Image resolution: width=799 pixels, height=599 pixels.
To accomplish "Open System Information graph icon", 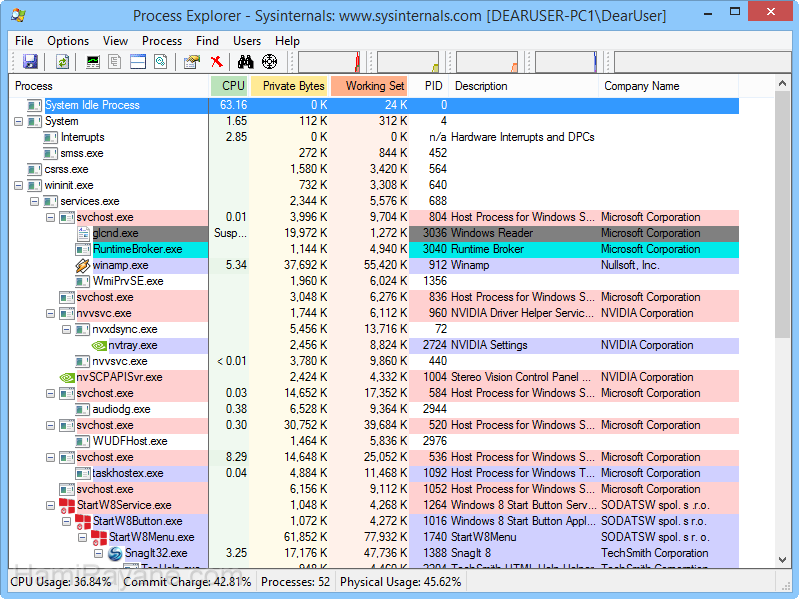I will [93, 62].
